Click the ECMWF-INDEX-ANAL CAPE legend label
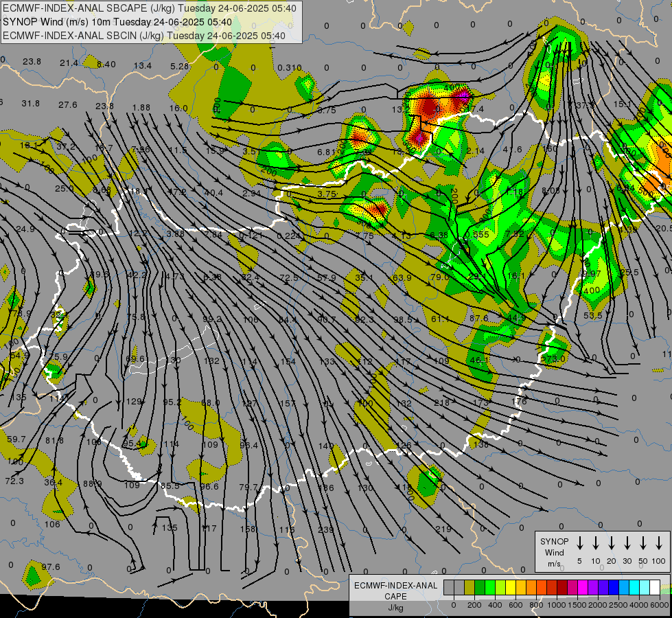The image size is (672, 618). coord(395,596)
